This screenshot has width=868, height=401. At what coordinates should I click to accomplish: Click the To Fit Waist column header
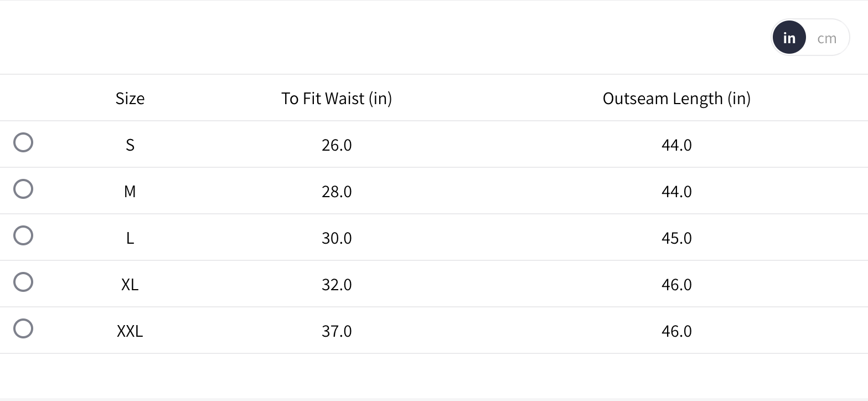click(337, 98)
